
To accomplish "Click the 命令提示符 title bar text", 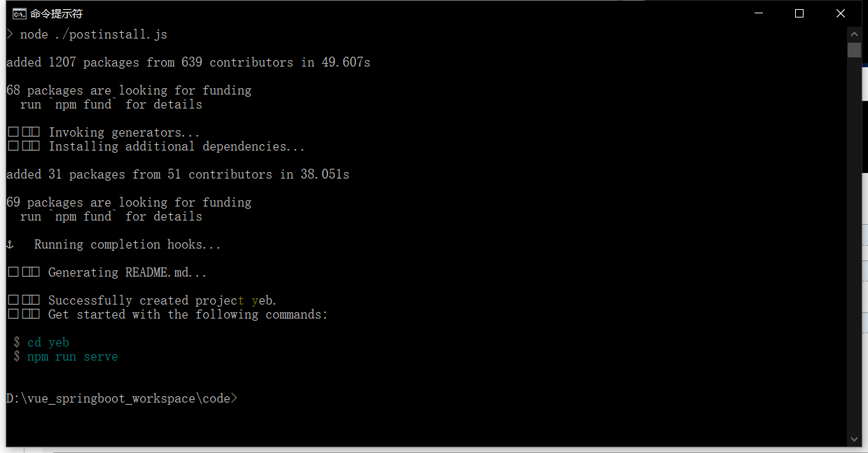I will pos(56,14).
